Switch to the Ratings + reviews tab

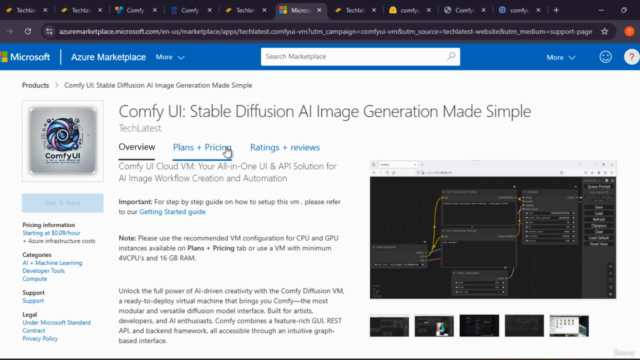click(285, 147)
